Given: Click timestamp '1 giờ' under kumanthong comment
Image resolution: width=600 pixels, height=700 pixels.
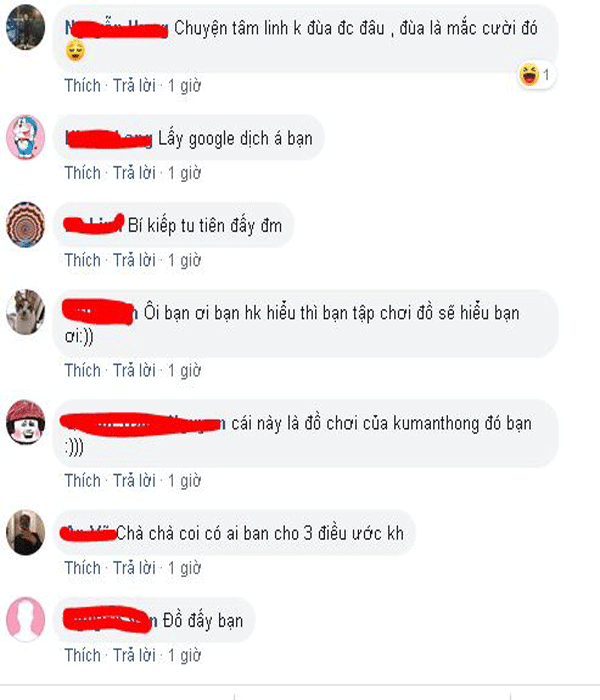Looking at the screenshot, I should [x=184, y=481].
